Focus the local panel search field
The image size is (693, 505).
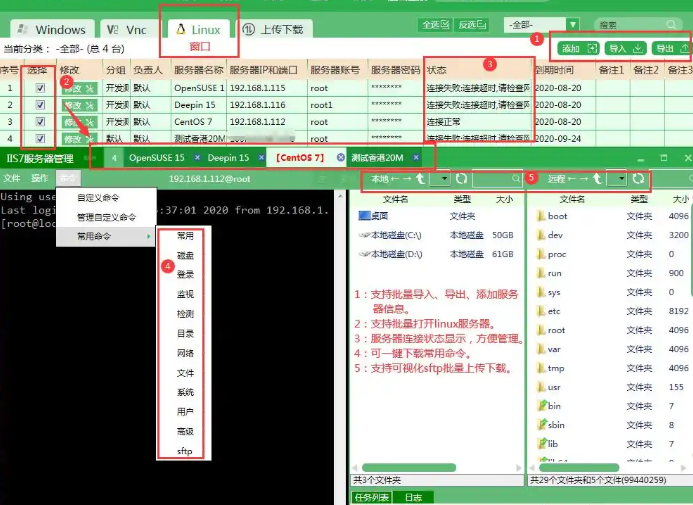[x=497, y=178]
